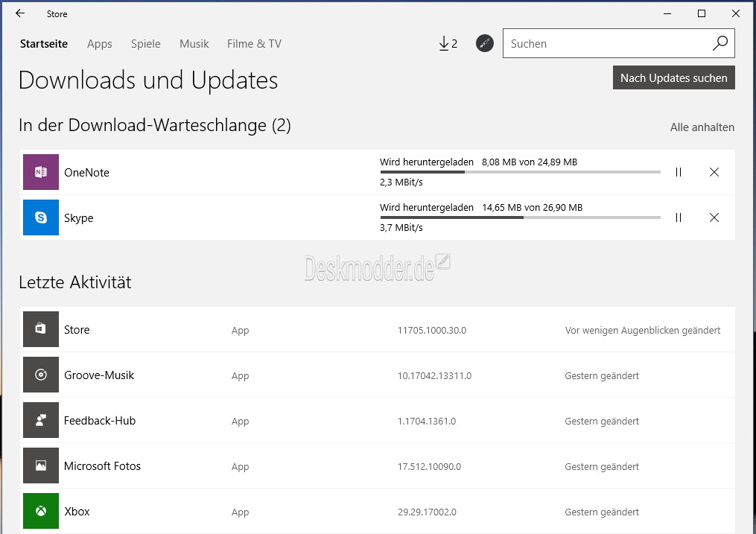Click Nach Updates suchen button
This screenshot has width=756, height=534.
673,77
